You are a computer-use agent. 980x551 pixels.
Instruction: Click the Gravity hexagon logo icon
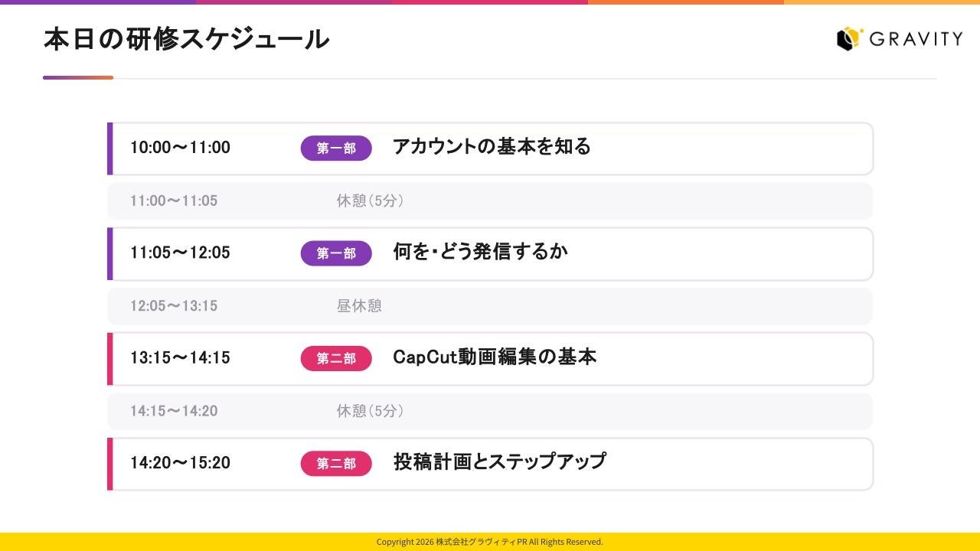[850, 38]
